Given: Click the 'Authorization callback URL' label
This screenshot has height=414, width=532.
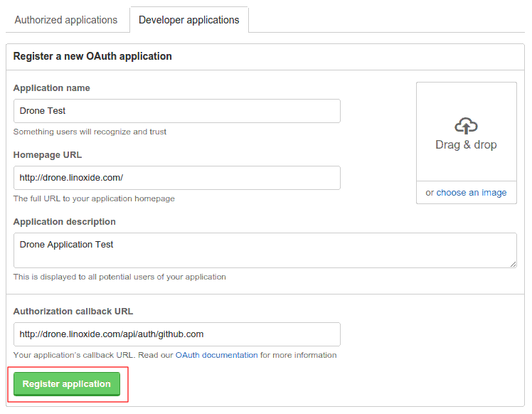Looking at the screenshot, I should (x=73, y=312).
